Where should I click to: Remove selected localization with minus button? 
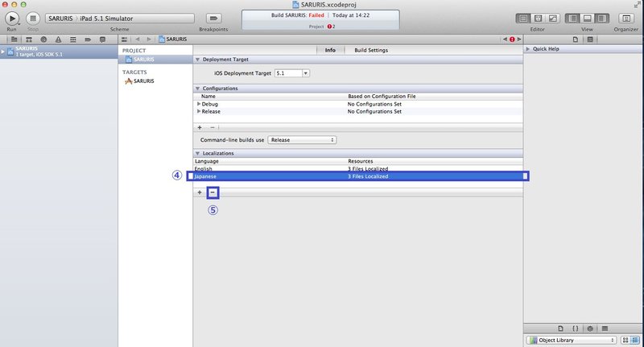[213, 192]
